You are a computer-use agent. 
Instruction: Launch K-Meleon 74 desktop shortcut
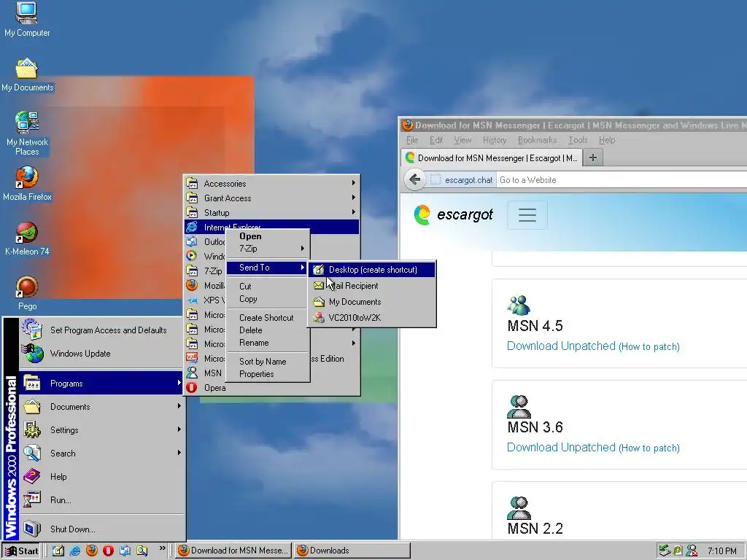(27, 238)
